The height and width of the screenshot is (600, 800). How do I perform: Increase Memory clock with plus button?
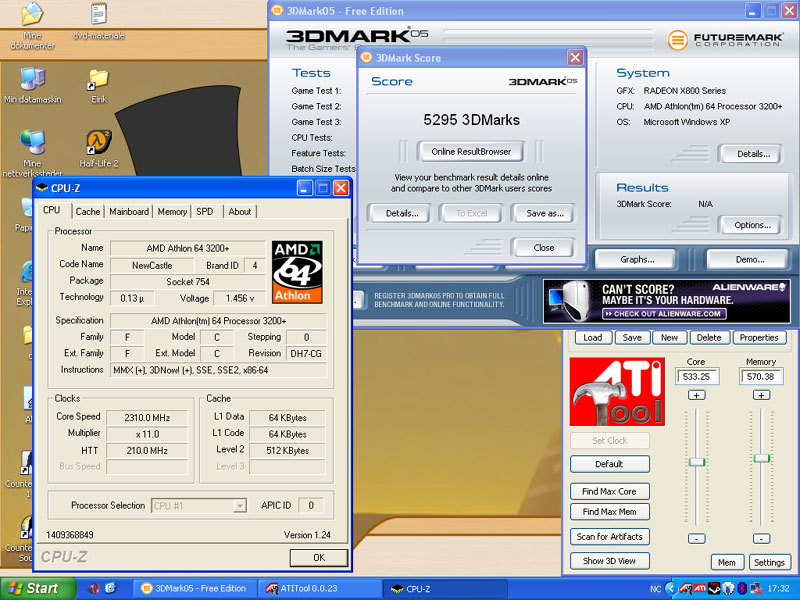(761, 395)
